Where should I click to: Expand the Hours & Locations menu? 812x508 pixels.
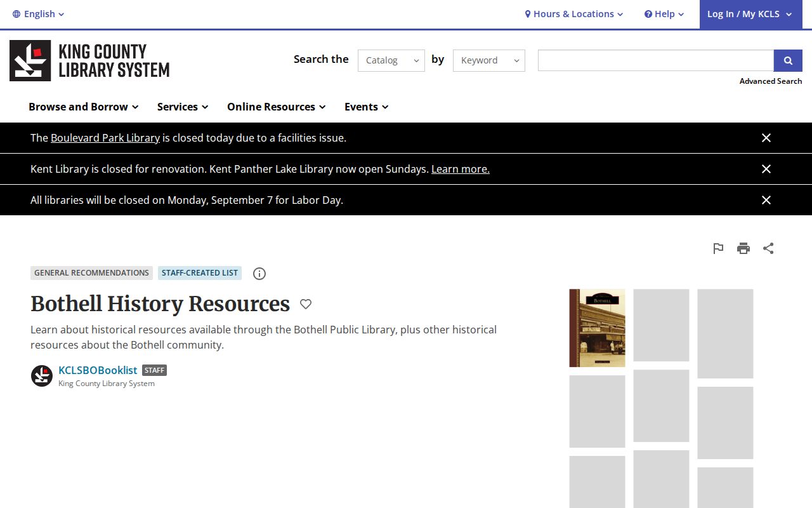coord(574,14)
